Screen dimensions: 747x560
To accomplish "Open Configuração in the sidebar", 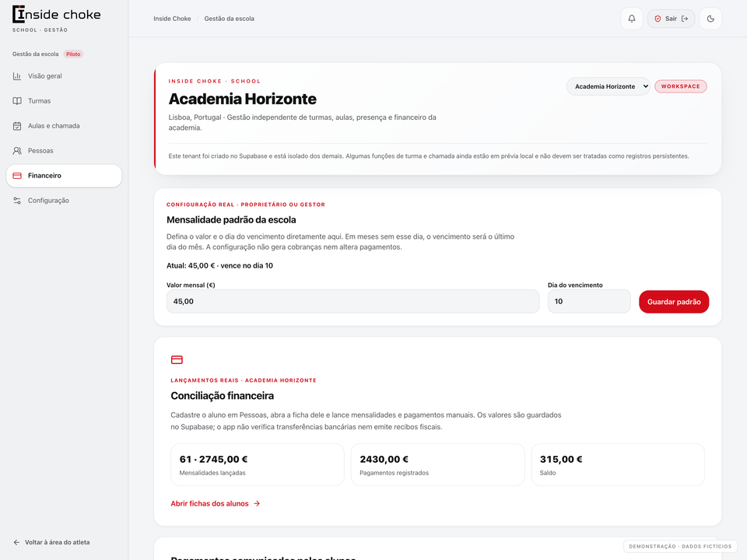I will 64,201.
